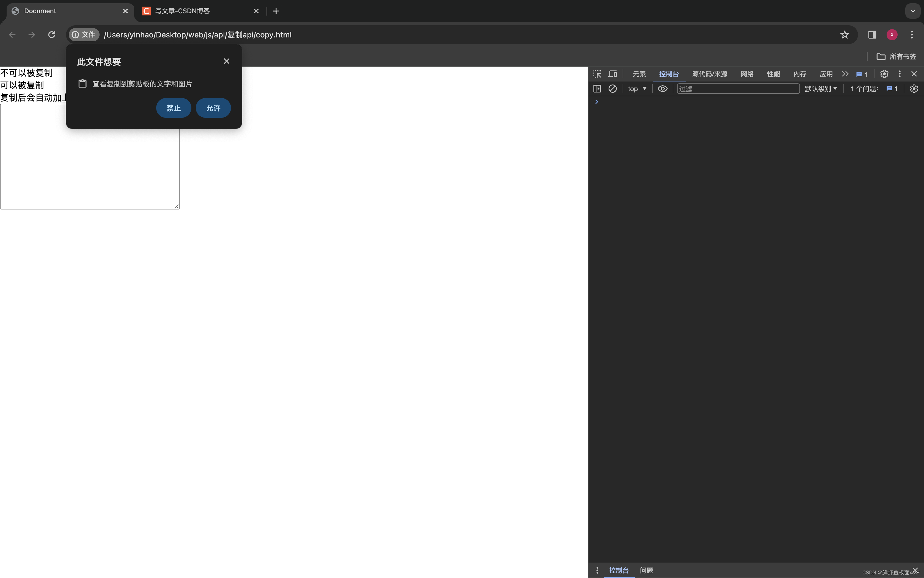Image resolution: width=924 pixels, height=578 pixels.
Task: Close the DevTools panel
Action: (x=914, y=74)
